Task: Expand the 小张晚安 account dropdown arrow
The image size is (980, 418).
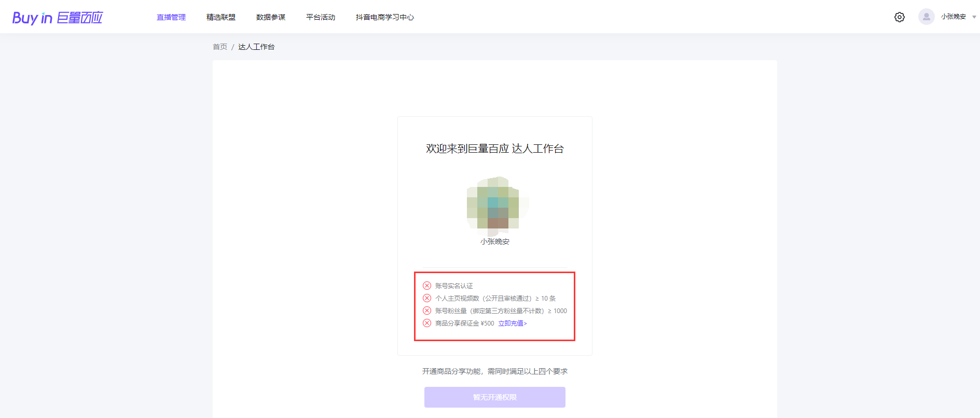Action: tap(974, 17)
